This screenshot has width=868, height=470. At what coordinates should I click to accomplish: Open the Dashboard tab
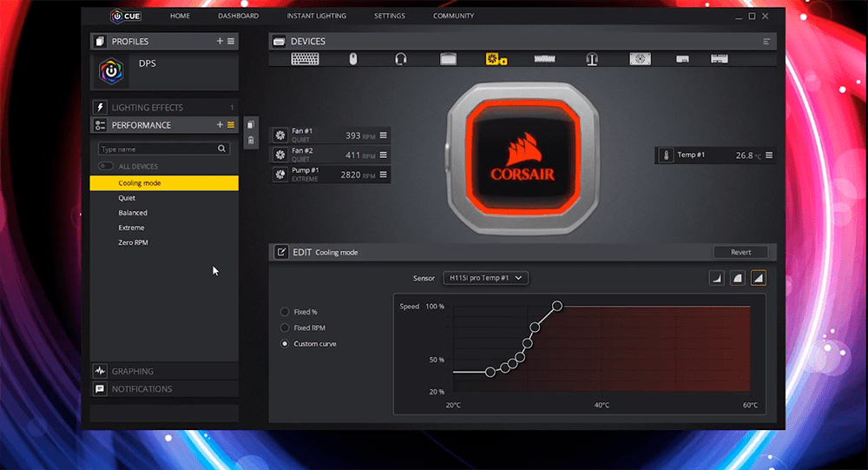tap(238, 17)
